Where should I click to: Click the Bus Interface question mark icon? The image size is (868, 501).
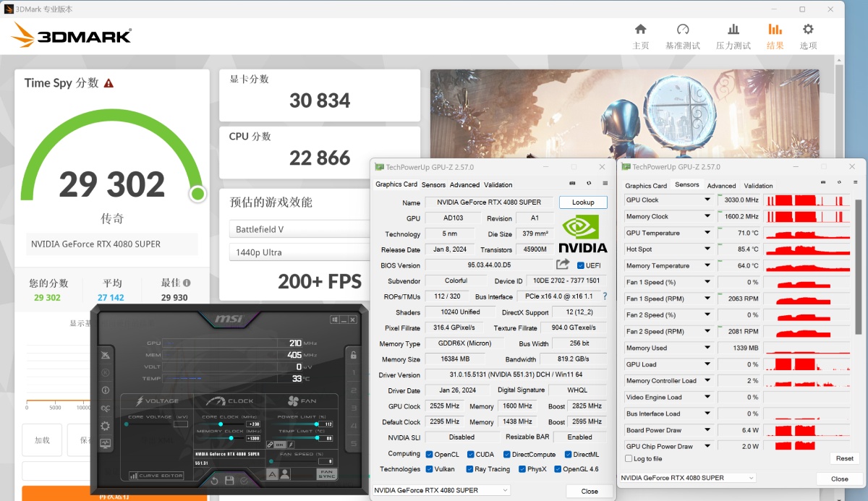pyautogui.click(x=605, y=296)
